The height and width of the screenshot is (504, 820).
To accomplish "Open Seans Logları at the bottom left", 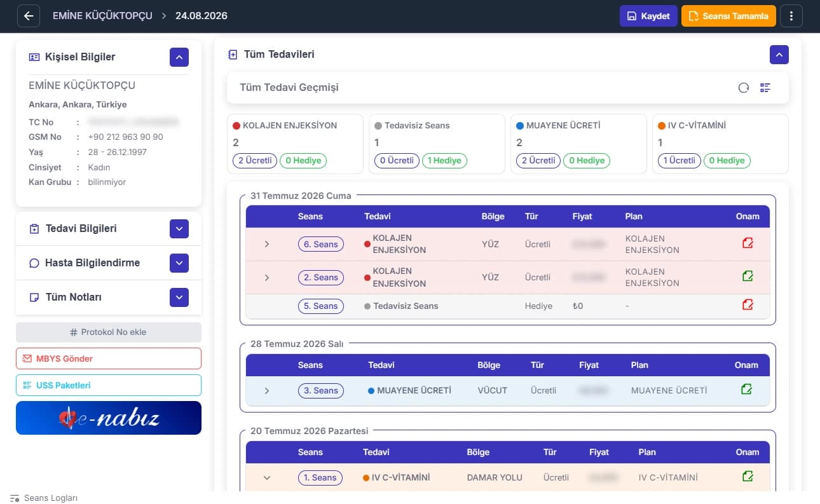I will [x=44, y=498].
